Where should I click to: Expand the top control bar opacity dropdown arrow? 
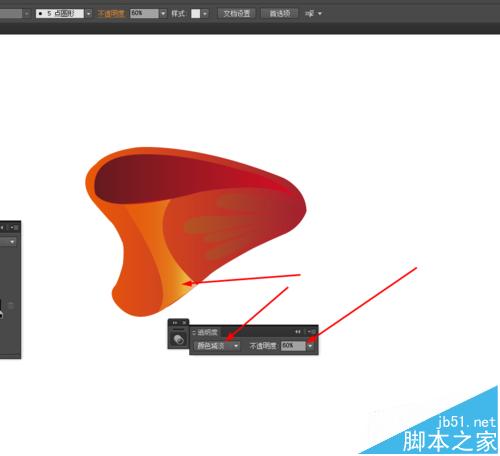click(x=163, y=14)
